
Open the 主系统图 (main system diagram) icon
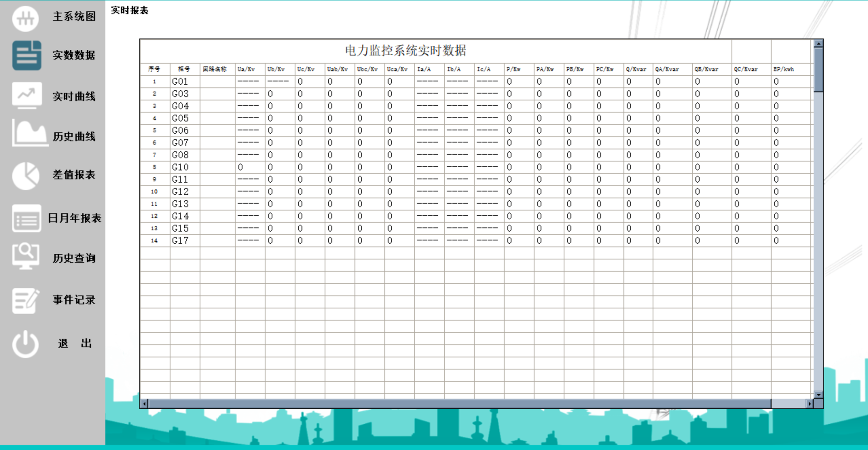[x=26, y=18]
